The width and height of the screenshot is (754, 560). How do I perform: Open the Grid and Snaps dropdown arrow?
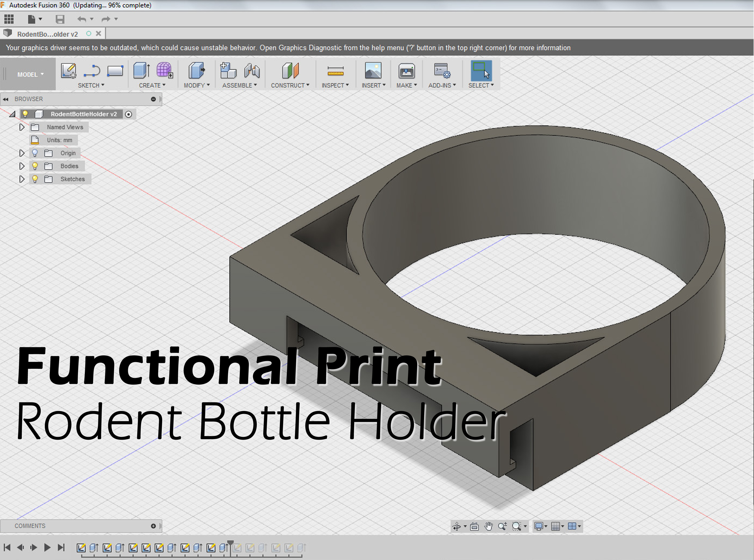(563, 526)
